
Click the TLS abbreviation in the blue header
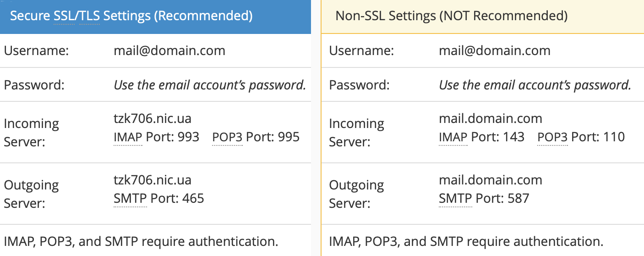(89, 16)
